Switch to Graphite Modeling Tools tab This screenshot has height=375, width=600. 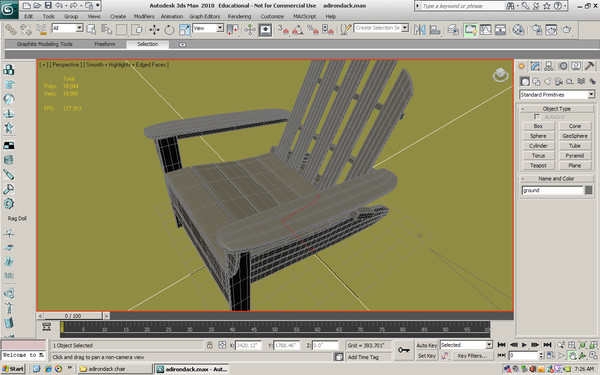(44, 44)
